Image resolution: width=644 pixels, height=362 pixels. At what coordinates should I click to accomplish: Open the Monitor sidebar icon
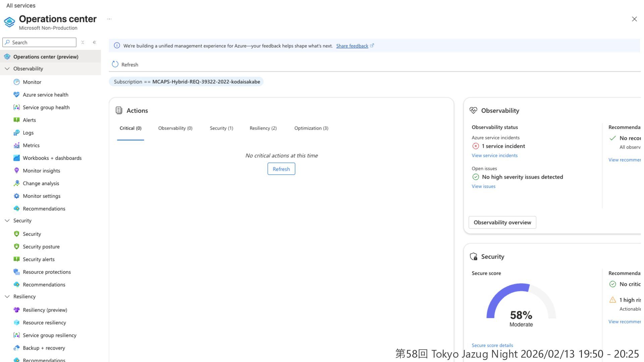[16, 82]
